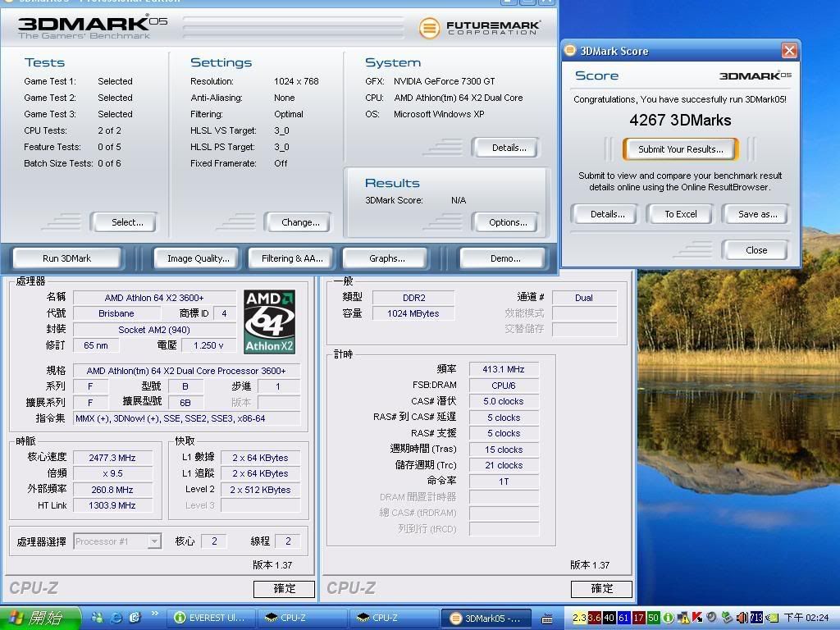Click Save as in Score dialog
This screenshot has height=630, width=840.
[757, 214]
